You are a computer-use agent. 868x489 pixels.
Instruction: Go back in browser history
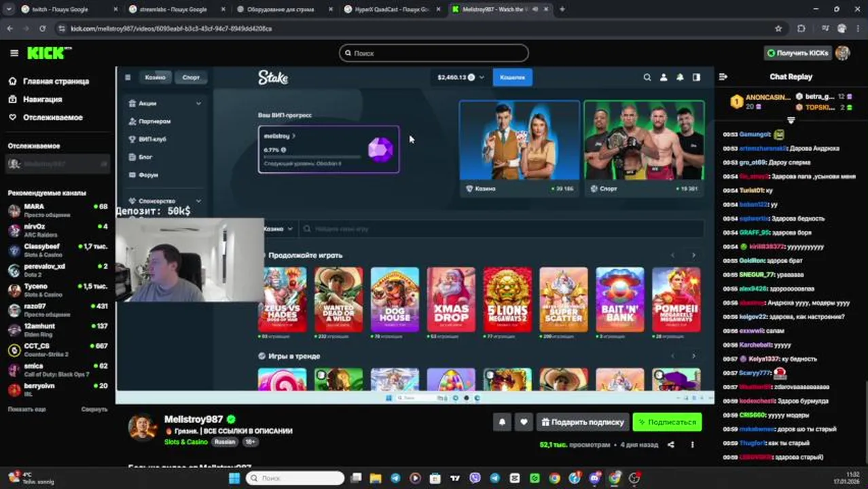[10, 29]
